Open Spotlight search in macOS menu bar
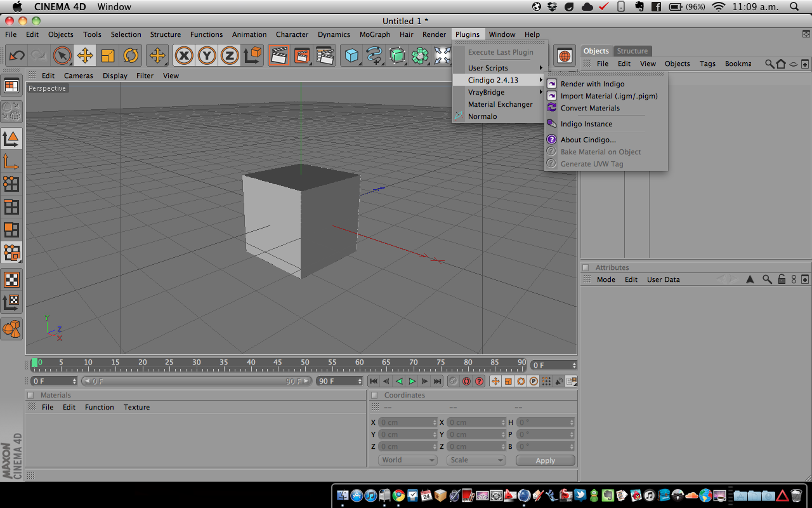 coord(794,7)
